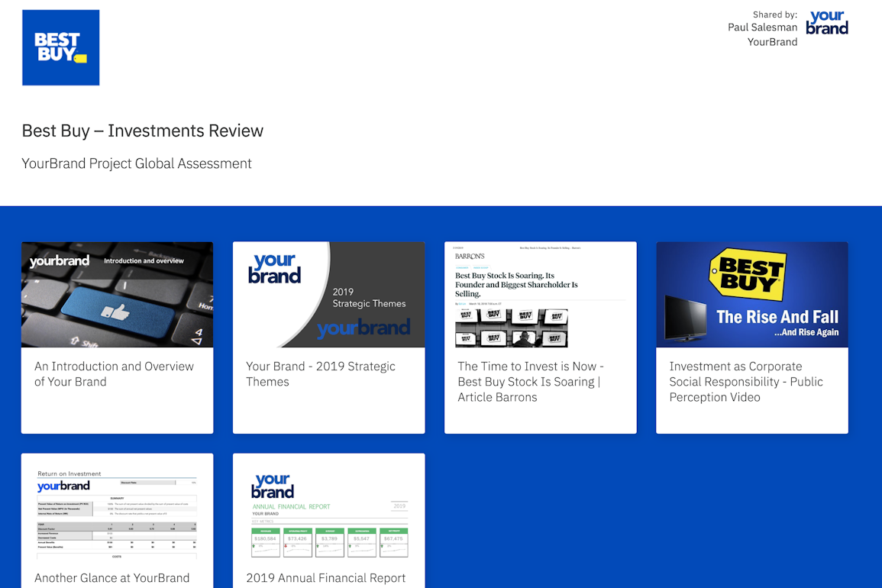Open 'The Time to Invest is Now' article title
Image resolution: width=882 pixels, height=588 pixels.
click(x=531, y=382)
